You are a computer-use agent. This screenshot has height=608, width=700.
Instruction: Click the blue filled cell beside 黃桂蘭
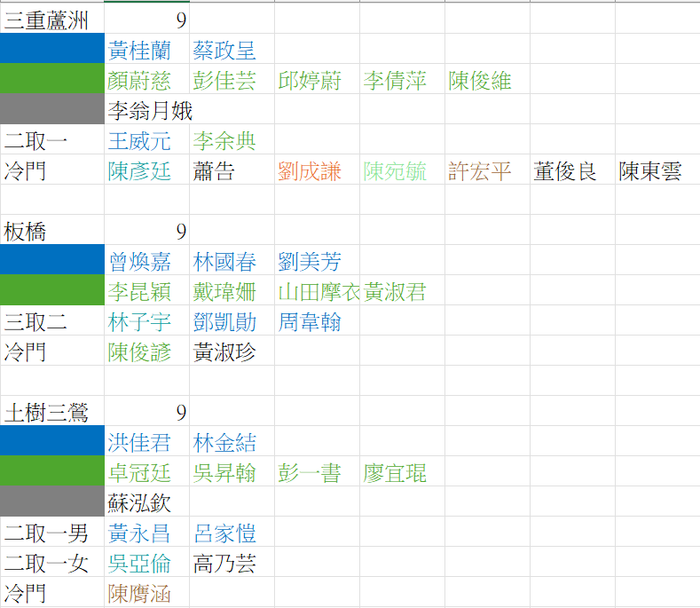(x=52, y=48)
